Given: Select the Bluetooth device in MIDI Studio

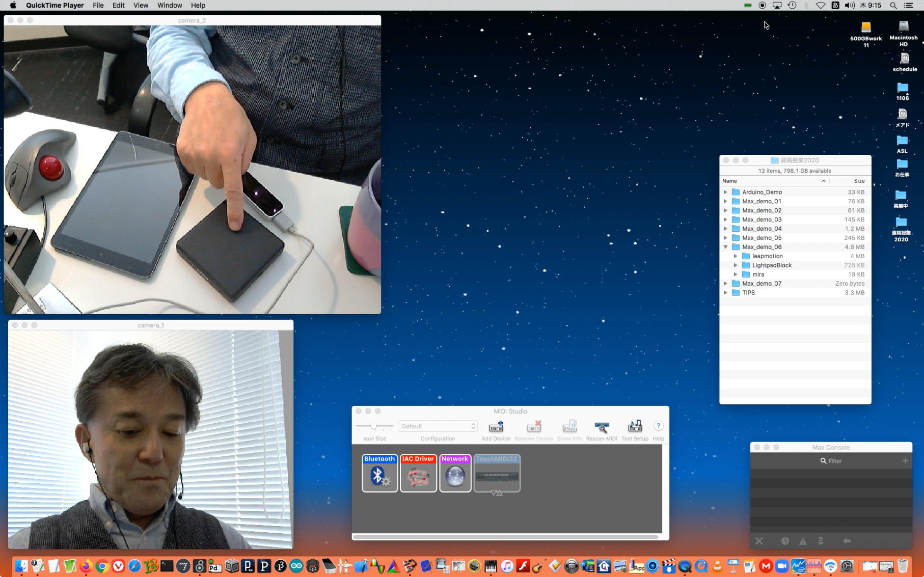Looking at the screenshot, I should click(379, 473).
